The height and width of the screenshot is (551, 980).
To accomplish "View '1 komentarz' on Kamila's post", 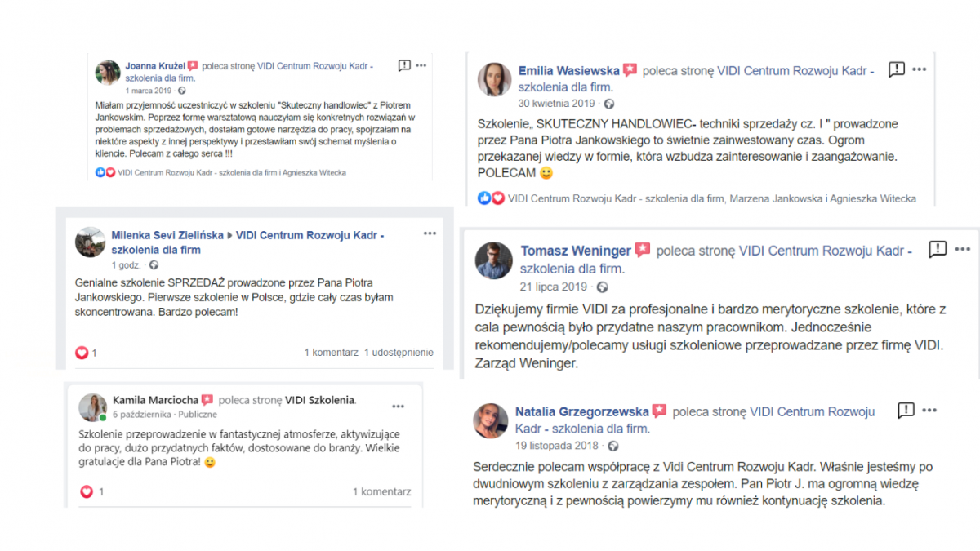I will tap(381, 492).
